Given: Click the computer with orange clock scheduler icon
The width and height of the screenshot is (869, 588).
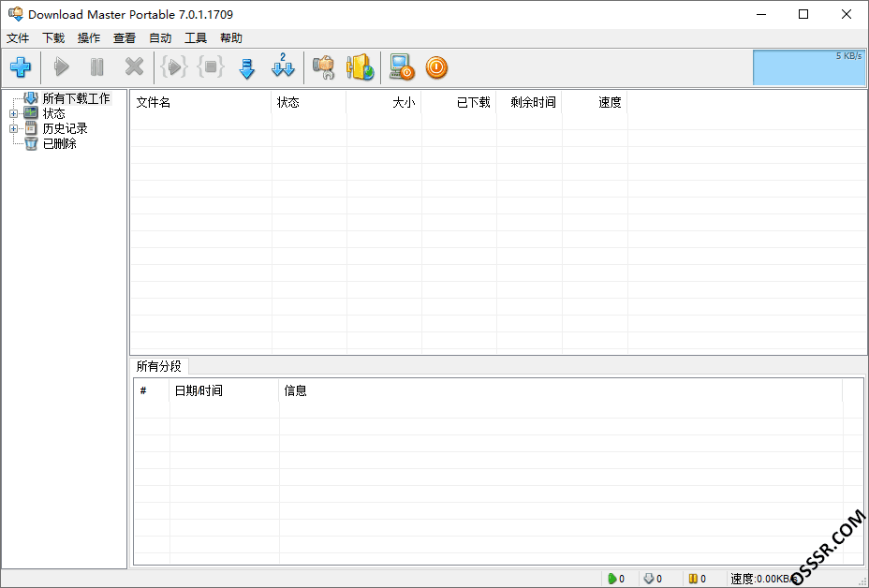Looking at the screenshot, I should (x=402, y=67).
